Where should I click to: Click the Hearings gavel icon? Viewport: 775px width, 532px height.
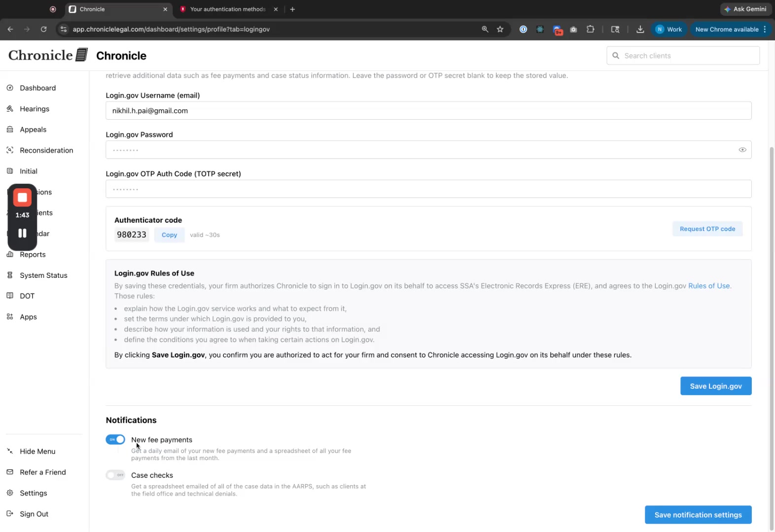click(10, 108)
